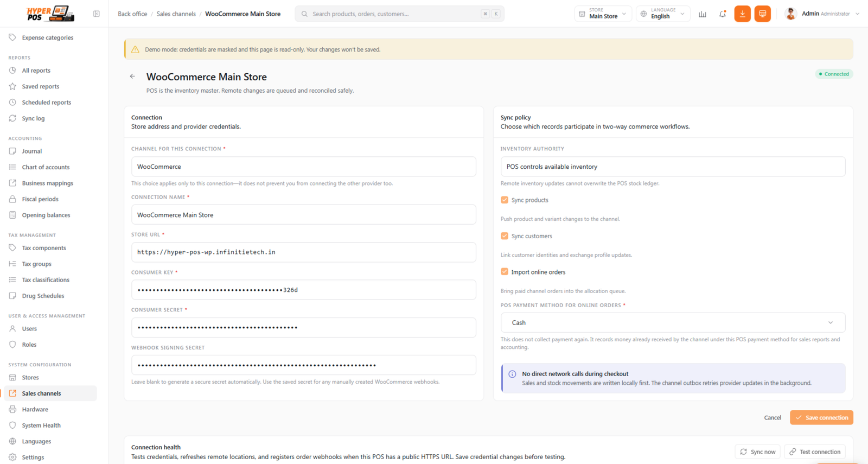868x464 pixels.
Task: Open the Store selector dropdown
Action: 603,14
